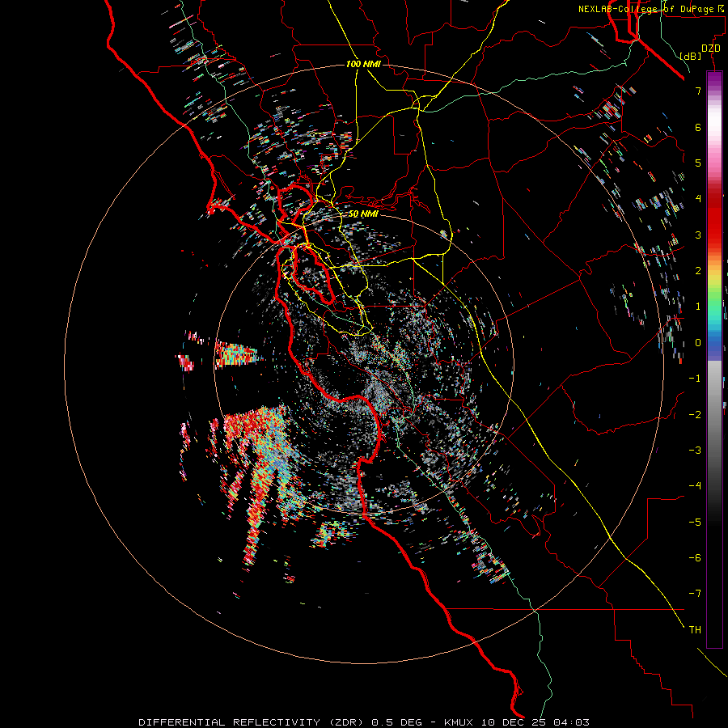Click the -6 tick label on color scale
Image resolution: width=728 pixels, height=728 pixels.
click(695, 558)
